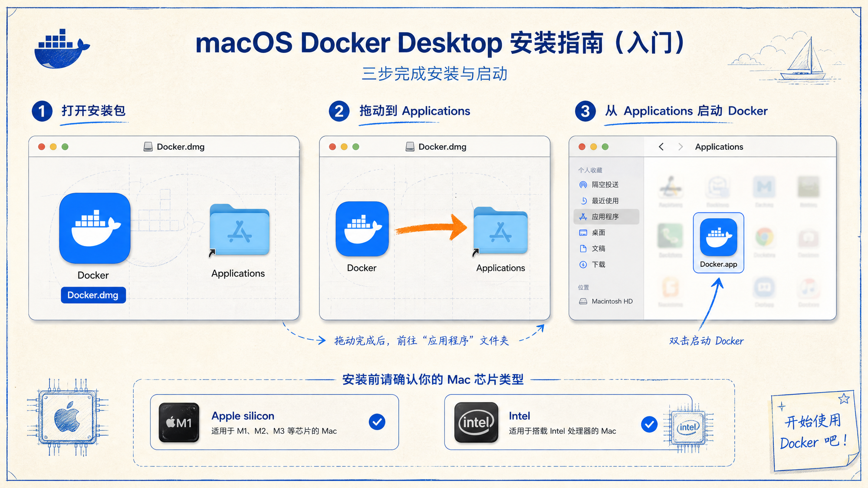Click yellow minimize button in step 2 window
The width and height of the screenshot is (868, 488).
344,147
